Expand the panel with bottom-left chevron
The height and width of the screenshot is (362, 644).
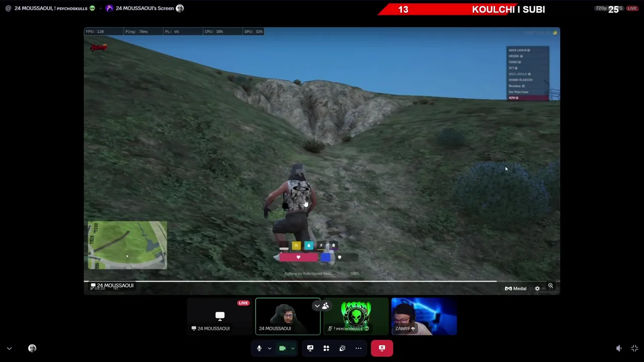pyautogui.click(x=9, y=348)
